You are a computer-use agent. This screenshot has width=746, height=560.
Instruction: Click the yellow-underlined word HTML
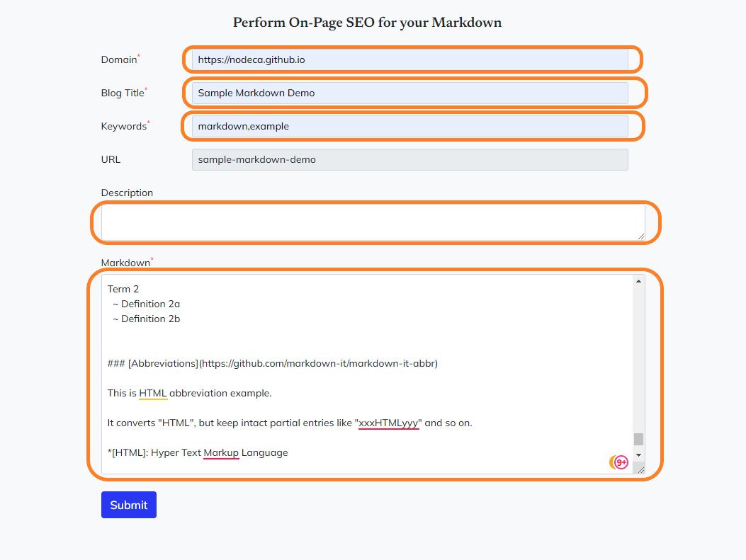[x=153, y=393]
